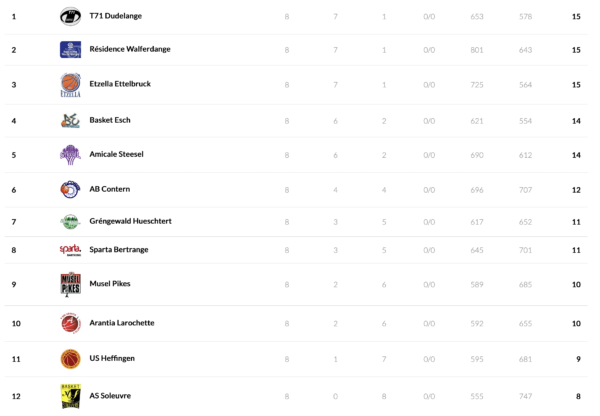Click the T71 Dudelange team logo
600x416 pixels.
pyautogui.click(x=70, y=16)
